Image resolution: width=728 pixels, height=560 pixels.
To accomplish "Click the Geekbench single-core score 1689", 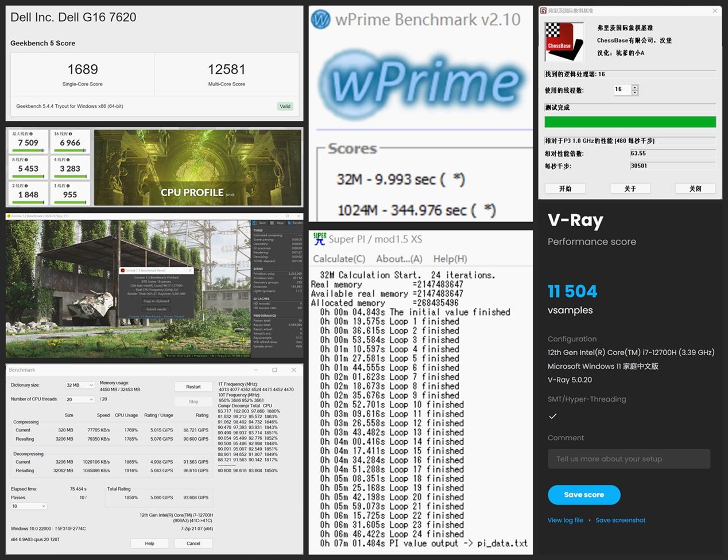I will [83, 69].
